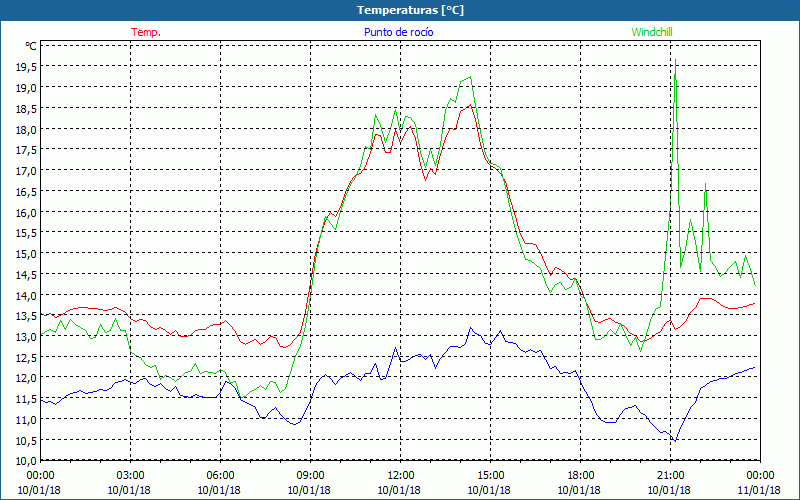Screen dimensions: 800x500
Task: Click the '15,0' y-axis value
Action: (x=27, y=254)
